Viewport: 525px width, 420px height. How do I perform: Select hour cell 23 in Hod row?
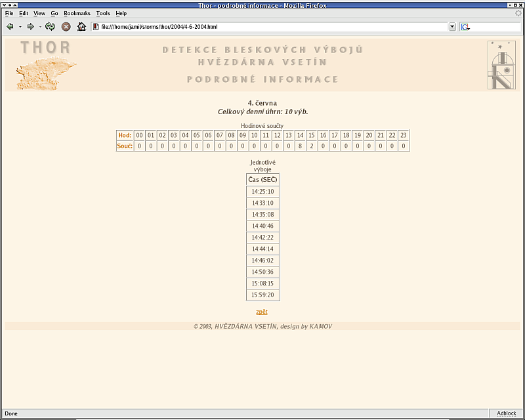[x=404, y=135]
